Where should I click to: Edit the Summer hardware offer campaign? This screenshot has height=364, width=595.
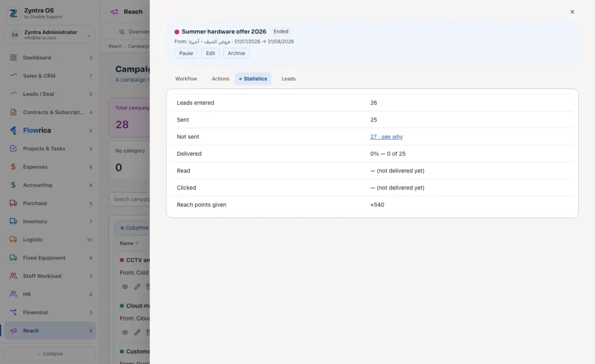pos(210,53)
